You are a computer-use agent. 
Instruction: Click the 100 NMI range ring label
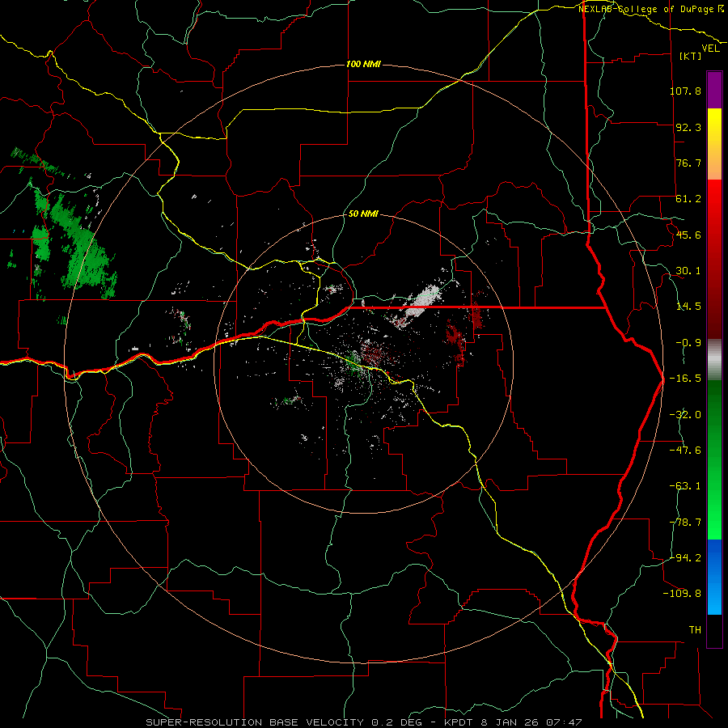363,64
